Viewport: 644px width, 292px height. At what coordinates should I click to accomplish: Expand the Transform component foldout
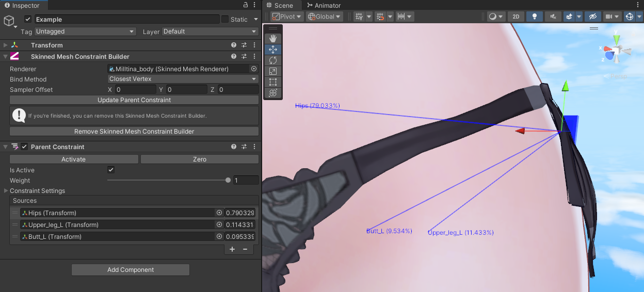coord(6,45)
